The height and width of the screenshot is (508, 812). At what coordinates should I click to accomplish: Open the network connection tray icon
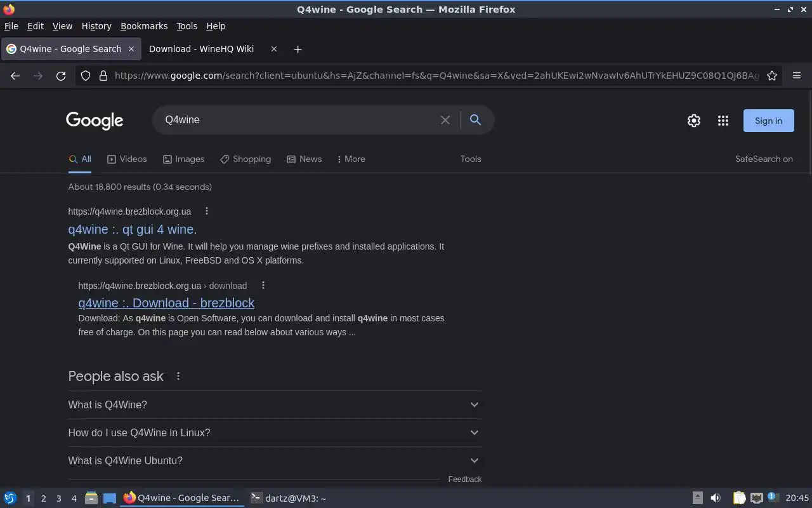coord(757,498)
